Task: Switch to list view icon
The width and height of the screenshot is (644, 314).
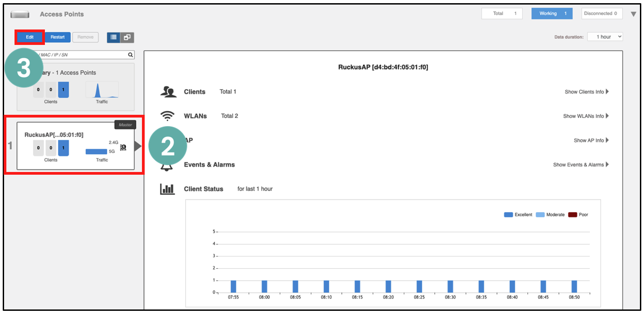Action: [x=113, y=37]
